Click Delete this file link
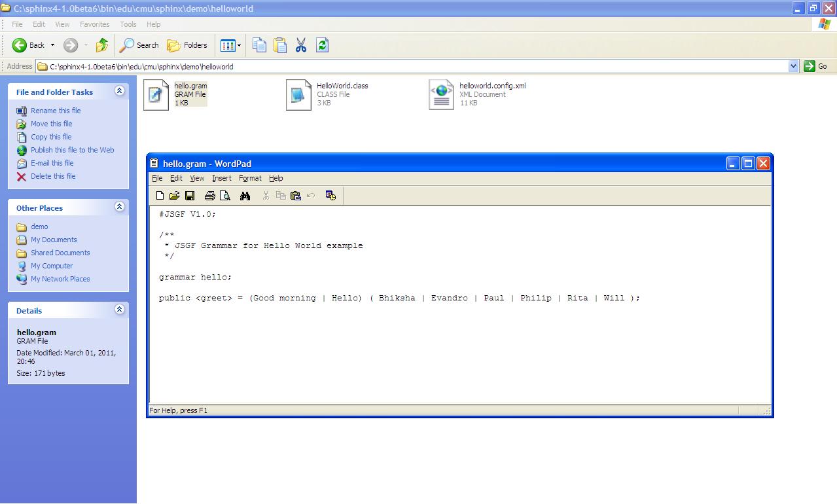The height and width of the screenshot is (504, 837). [53, 176]
